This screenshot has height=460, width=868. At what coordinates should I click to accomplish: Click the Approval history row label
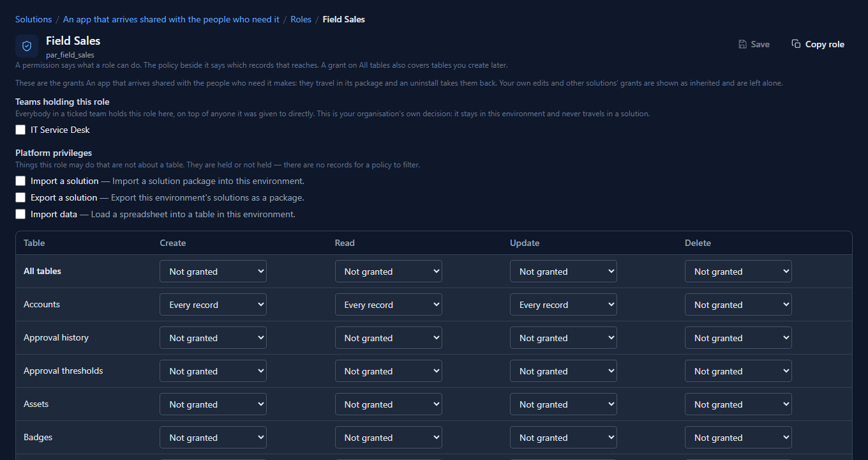[x=56, y=337]
